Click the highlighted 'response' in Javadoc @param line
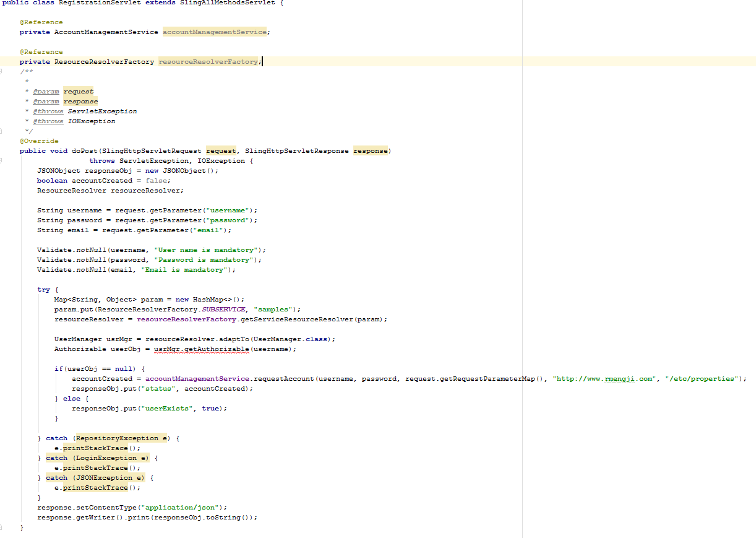756x538 pixels. point(80,102)
